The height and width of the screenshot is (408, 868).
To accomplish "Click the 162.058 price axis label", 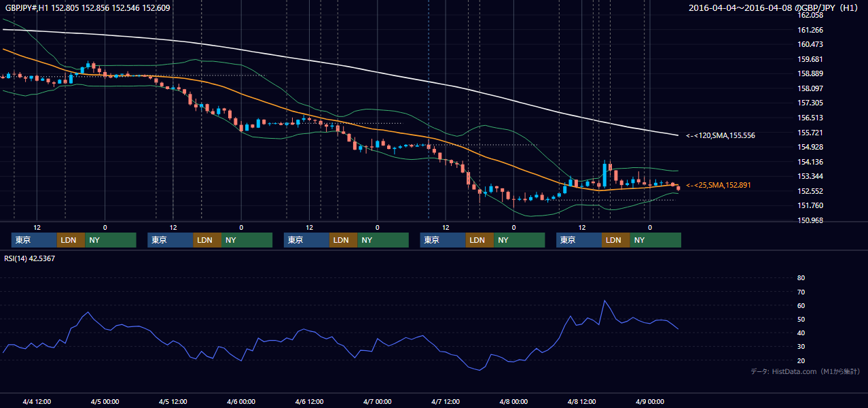I will click(x=810, y=15).
